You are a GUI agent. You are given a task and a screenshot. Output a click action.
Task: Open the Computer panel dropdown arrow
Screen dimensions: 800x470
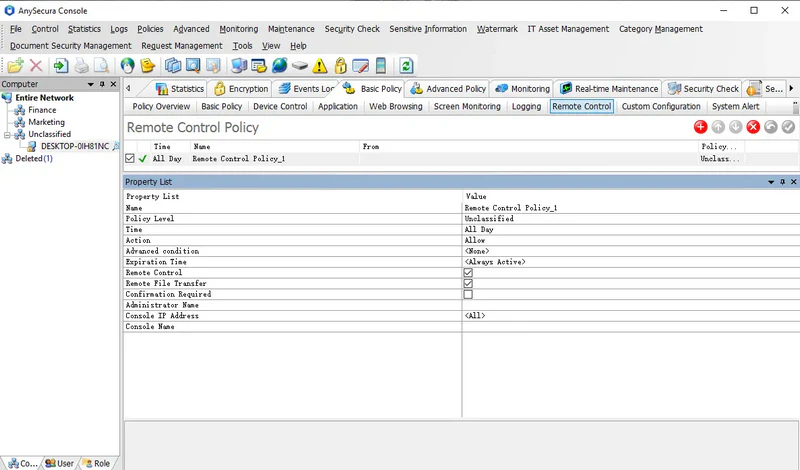point(90,84)
